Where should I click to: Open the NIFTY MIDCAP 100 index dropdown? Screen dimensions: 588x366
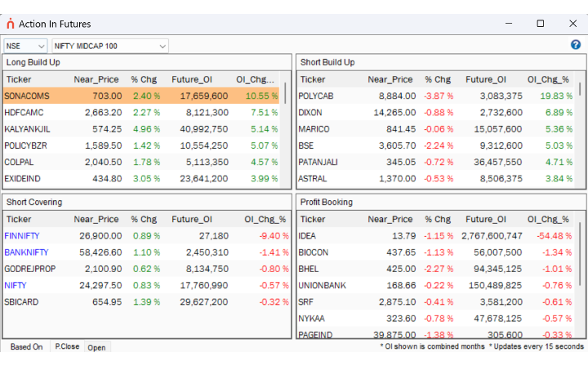110,46
